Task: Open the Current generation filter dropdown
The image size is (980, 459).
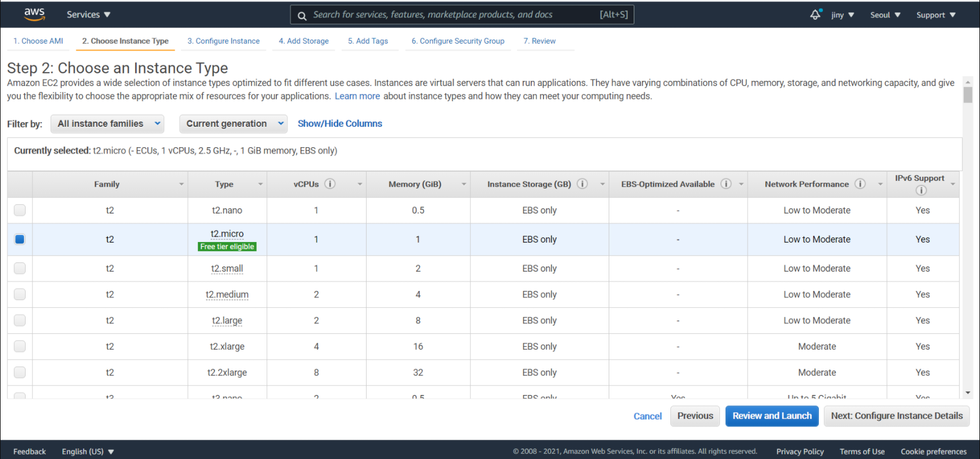Action: coord(233,123)
